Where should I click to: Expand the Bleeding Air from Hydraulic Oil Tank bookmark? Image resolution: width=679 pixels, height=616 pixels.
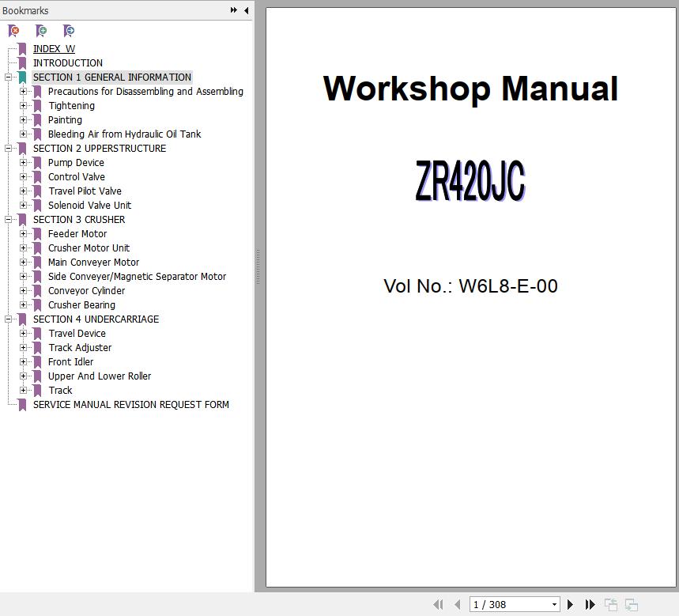24,134
